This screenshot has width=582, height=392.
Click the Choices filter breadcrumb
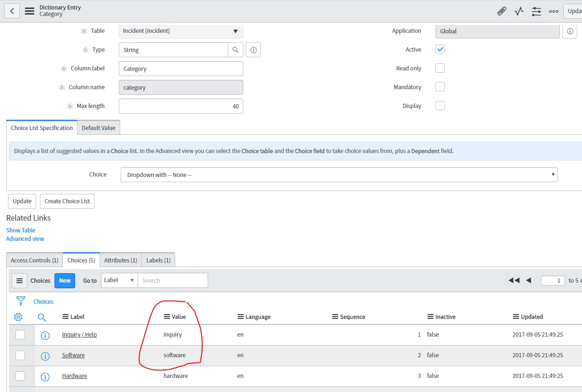tap(43, 302)
